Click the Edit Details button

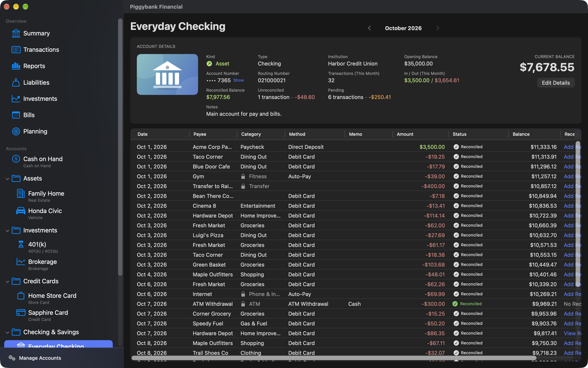[556, 83]
